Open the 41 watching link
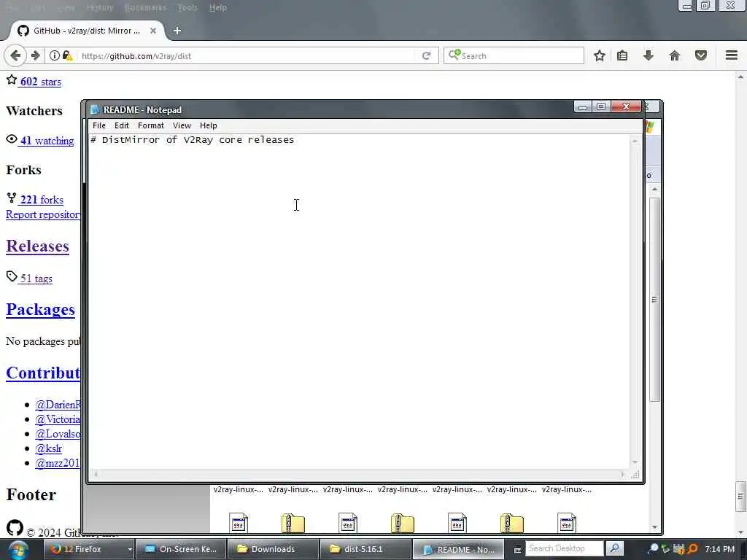 pyautogui.click(x=47, y=141)
